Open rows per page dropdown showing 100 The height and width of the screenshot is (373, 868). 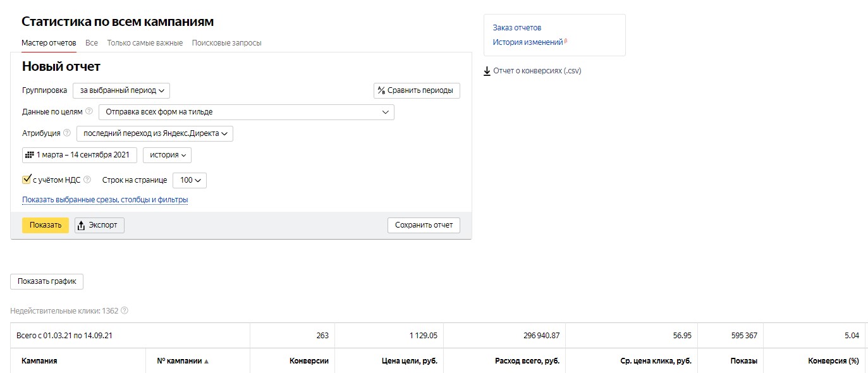pyautogui.click(x=190, y=180)
